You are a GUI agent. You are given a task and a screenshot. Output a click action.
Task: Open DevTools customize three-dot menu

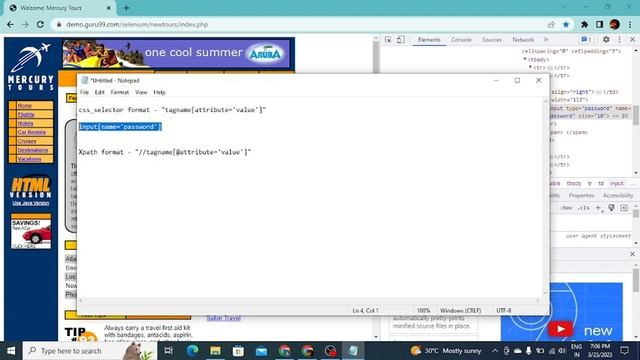pyautogui.click(x=620, y=40)
